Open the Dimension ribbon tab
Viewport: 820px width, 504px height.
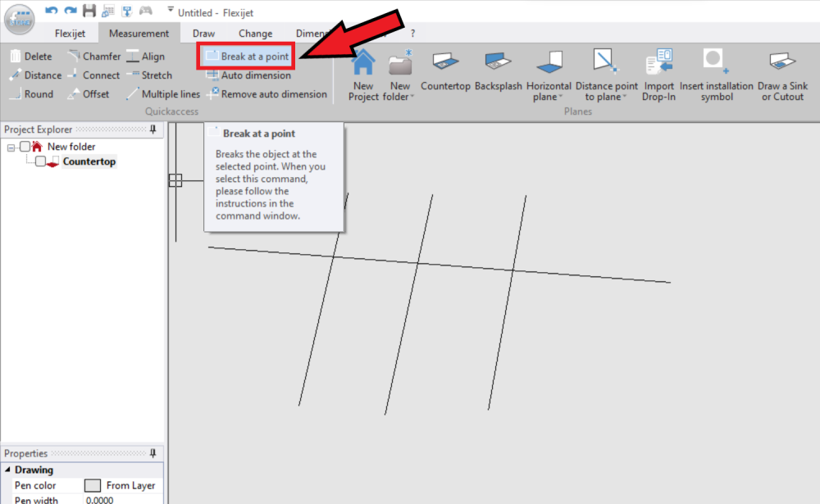312,34
